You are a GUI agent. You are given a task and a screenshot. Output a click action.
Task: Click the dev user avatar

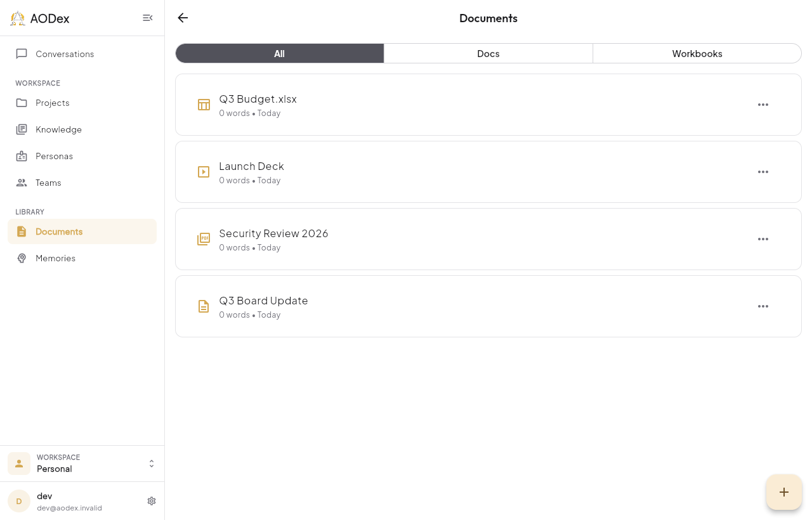click(x=19, y=501)
